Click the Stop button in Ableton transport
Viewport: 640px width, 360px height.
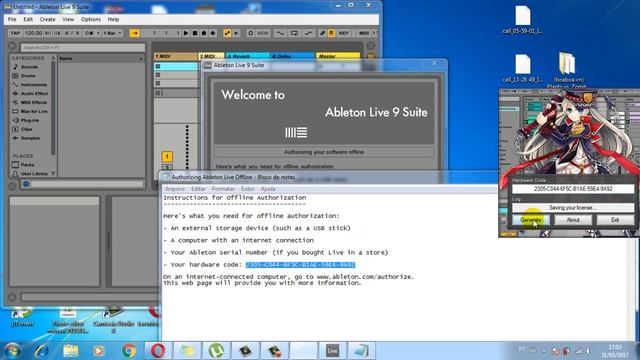[195, 33]
